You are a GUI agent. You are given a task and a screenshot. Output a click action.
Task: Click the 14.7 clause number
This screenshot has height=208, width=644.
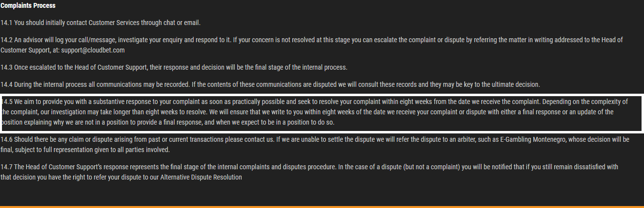7,167
